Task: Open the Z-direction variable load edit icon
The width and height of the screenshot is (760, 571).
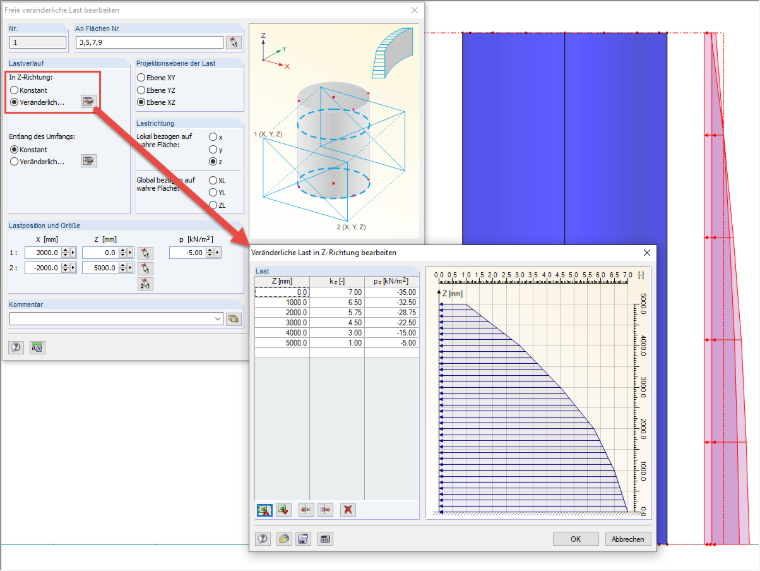Action: 88,101
